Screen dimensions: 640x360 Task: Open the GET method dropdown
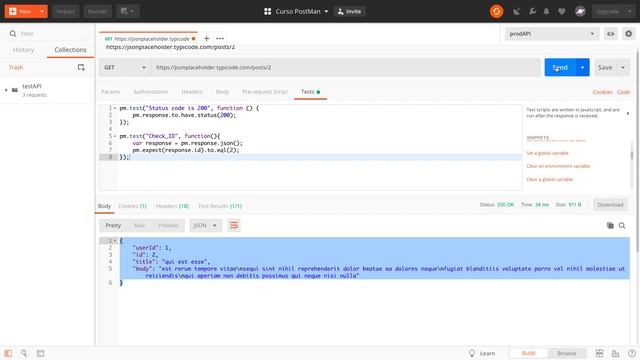125,67
